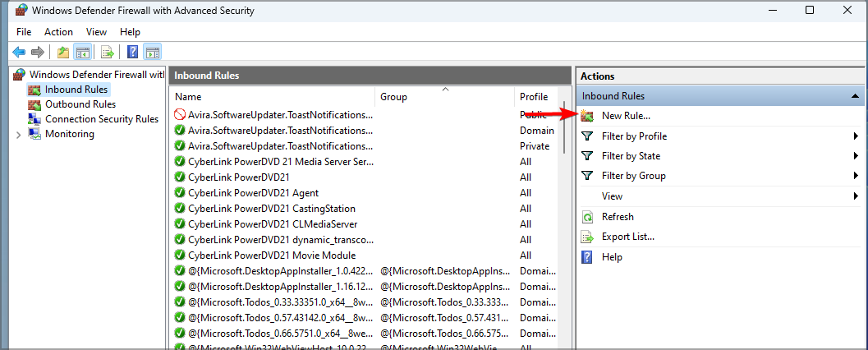Open the Action menu

(58, 32)
